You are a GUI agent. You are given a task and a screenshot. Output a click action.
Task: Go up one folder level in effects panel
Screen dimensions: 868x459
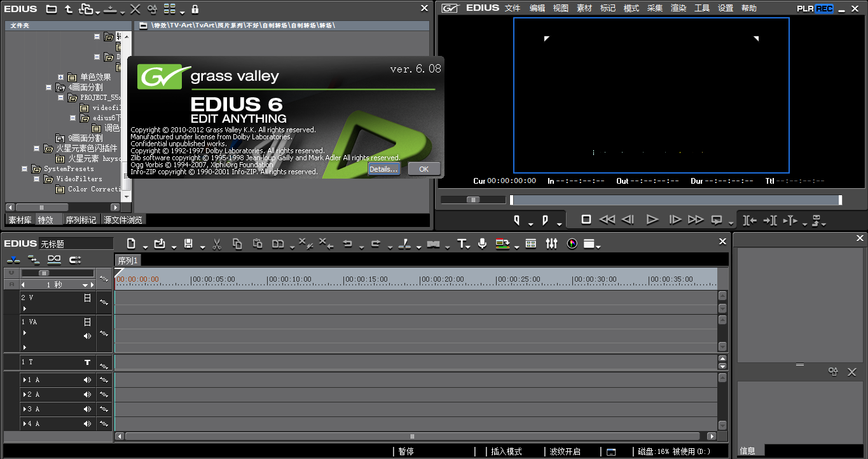pyautogui.click(x=69, y=9)
